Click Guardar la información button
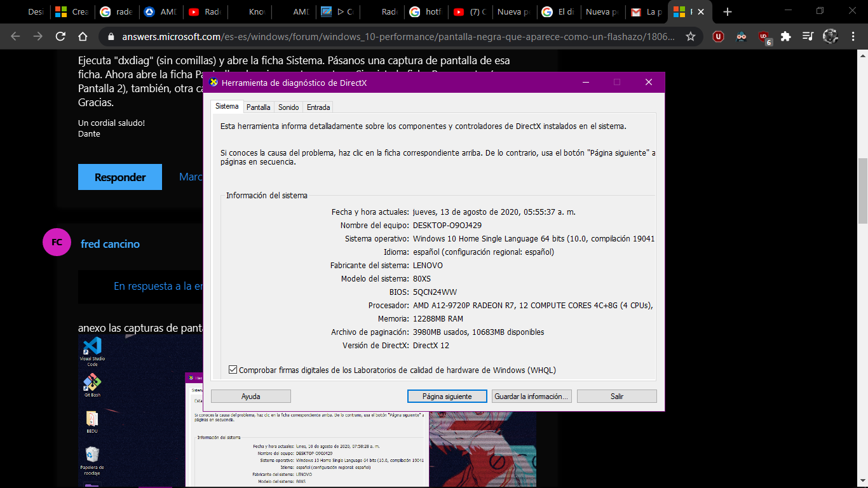Screen dimensions: 868x488 (532, 396)
